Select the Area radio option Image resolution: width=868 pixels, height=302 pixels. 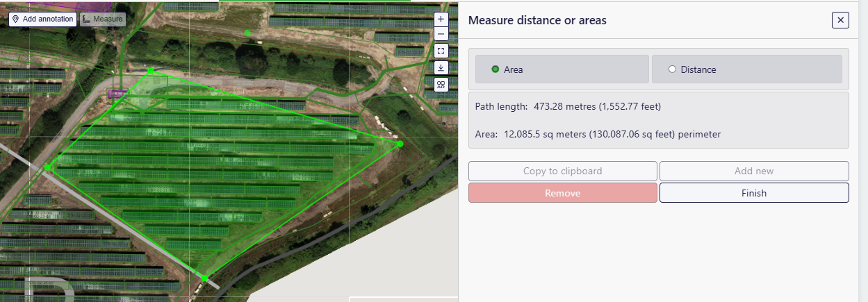[x=496, y=69]
